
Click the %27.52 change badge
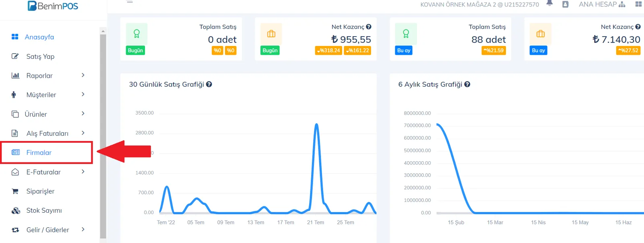pos(628,50)
